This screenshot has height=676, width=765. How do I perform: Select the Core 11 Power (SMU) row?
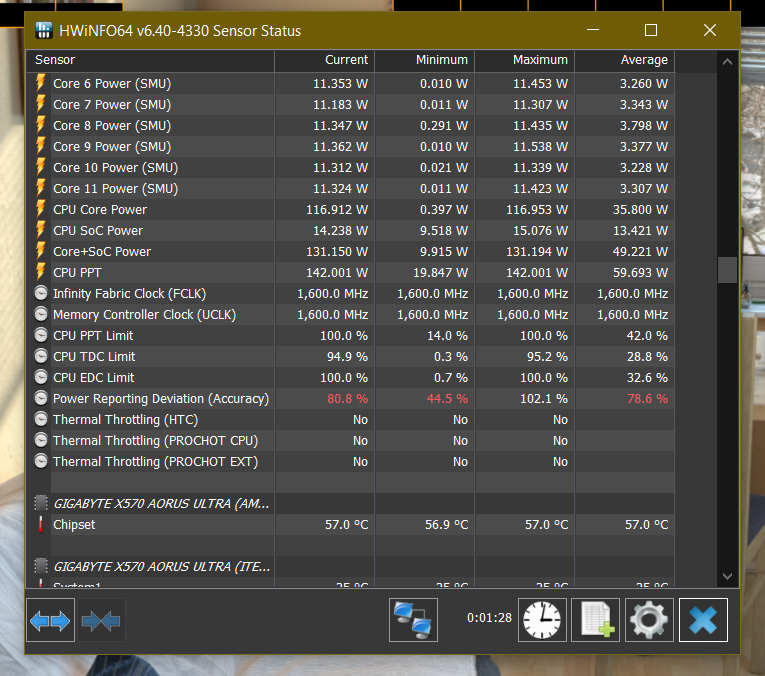tap(350, 188)
